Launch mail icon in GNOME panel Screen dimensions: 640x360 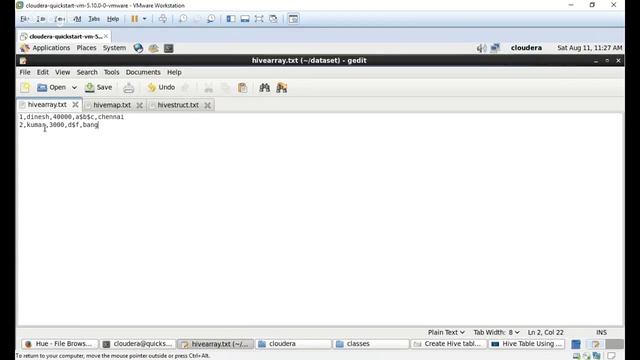pos(153,48)
